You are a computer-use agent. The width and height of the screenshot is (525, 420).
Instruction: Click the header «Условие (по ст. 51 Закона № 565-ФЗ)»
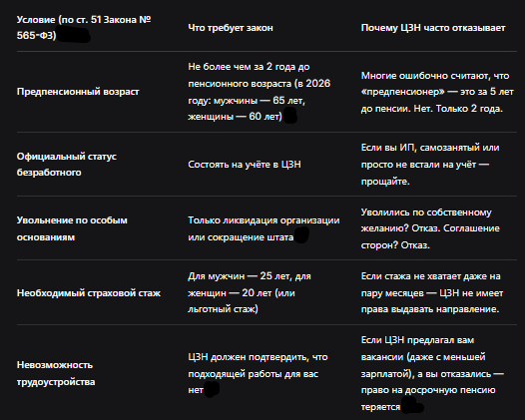tap(84, 28)
